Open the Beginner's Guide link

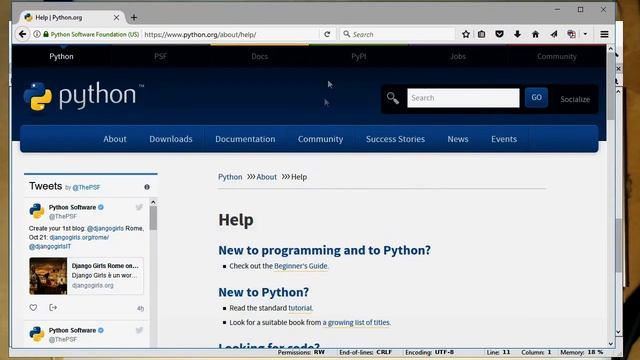coord(301,266)
